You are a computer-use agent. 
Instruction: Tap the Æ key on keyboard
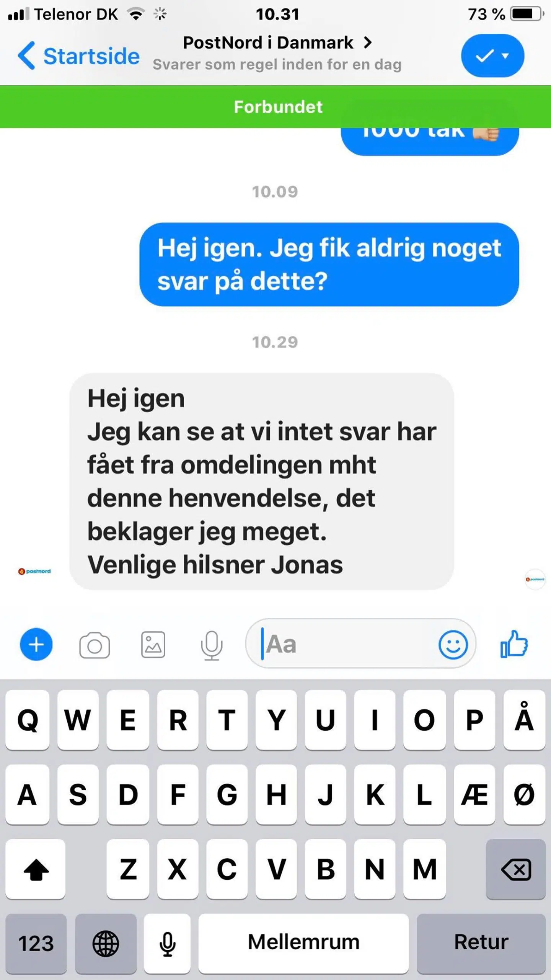pyautogui.click(x=474, y=795)
